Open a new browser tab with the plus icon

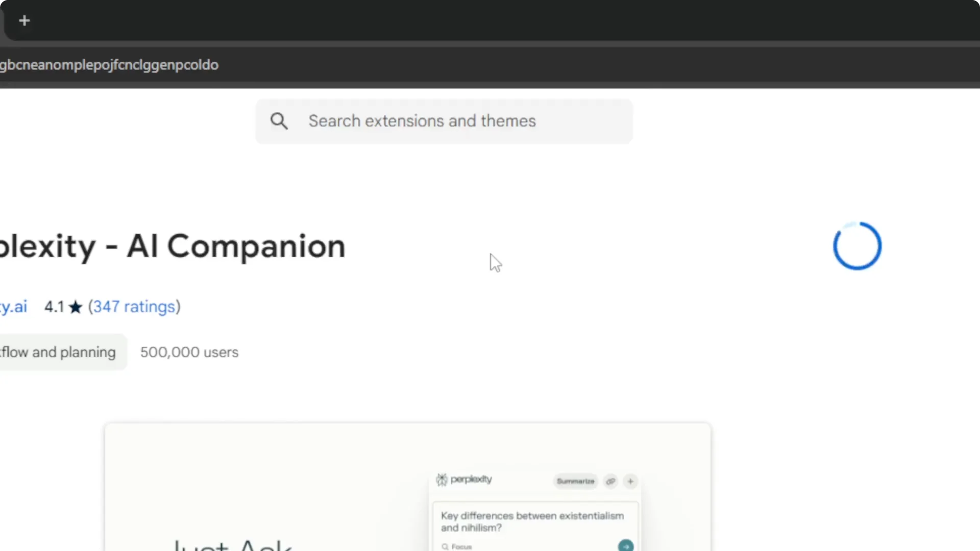[x=24, y=20]
